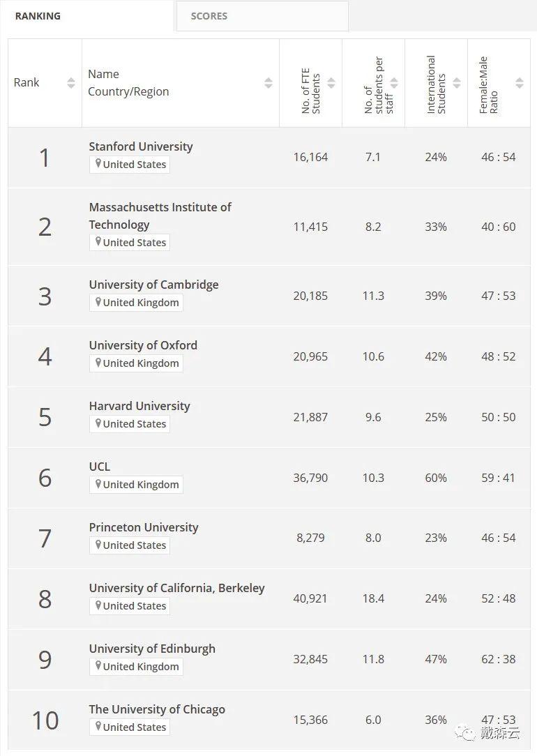The height and width of the screenshot is (756, 537).
Task: Sort by No. of FTE Students arrows
Action: pos(331,83)
